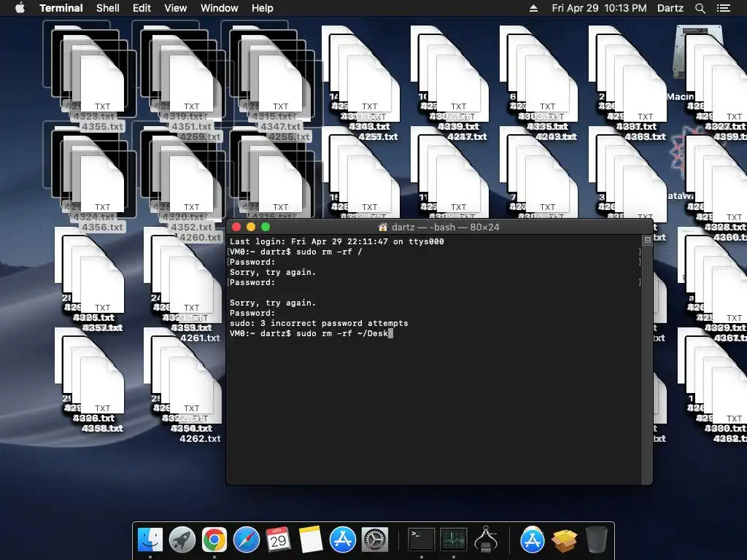The height and width of the screenshot is (560, 747).
Task: Click the 4352.txt file label
Action: coord(191,227)
